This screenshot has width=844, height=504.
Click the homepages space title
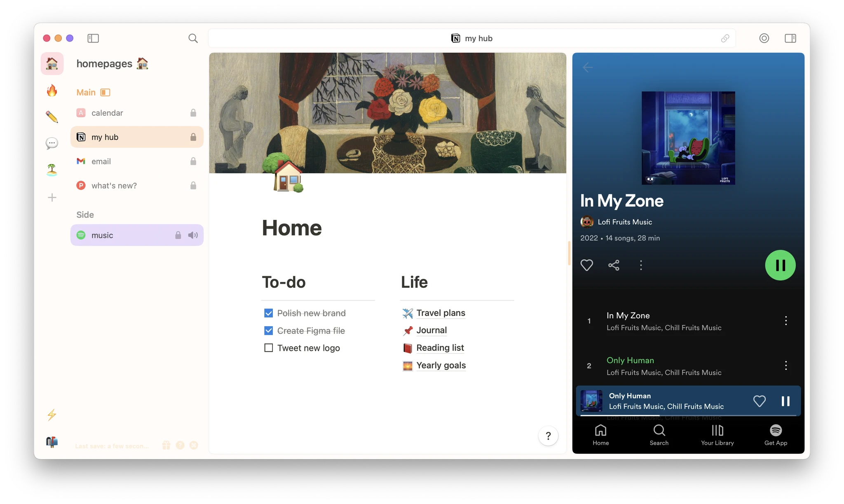112,63
